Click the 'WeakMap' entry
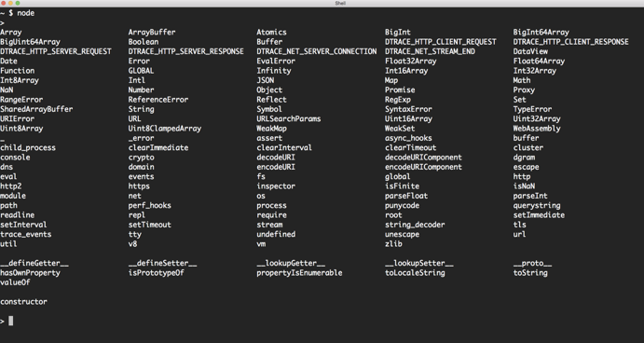 [271, 129]
